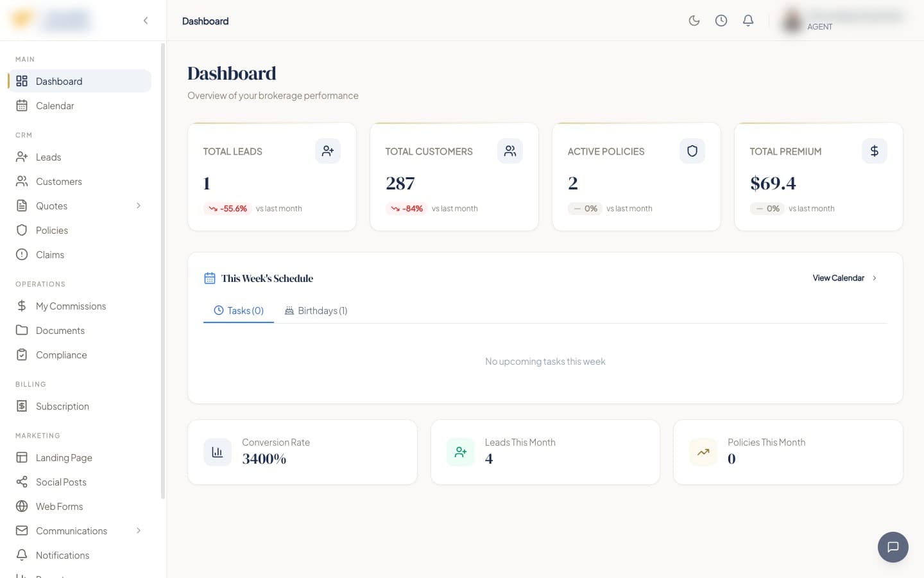Open Web Forms in the sidebar
Image resolution: width=924 pixels, height=578 pixels.
[80, 506]
